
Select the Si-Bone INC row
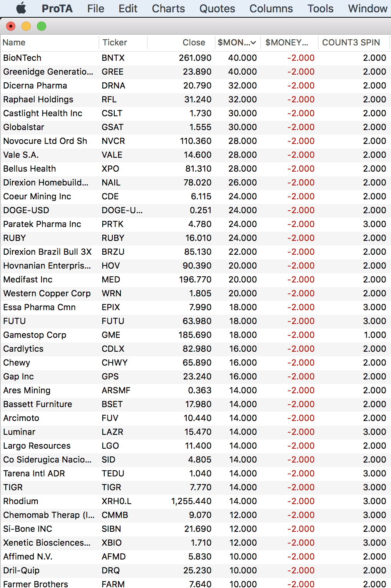(x=195, y=529)
